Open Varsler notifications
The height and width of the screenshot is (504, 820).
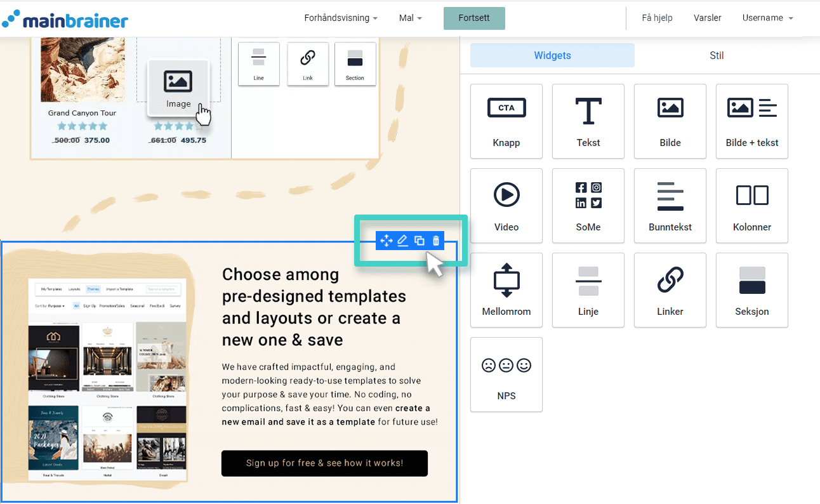(707, 18)
